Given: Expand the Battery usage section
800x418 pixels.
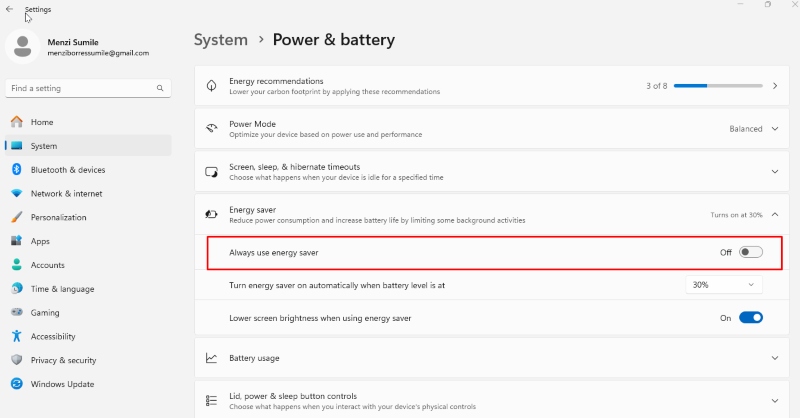Looking at the screenshot, I should pos(492,358).
